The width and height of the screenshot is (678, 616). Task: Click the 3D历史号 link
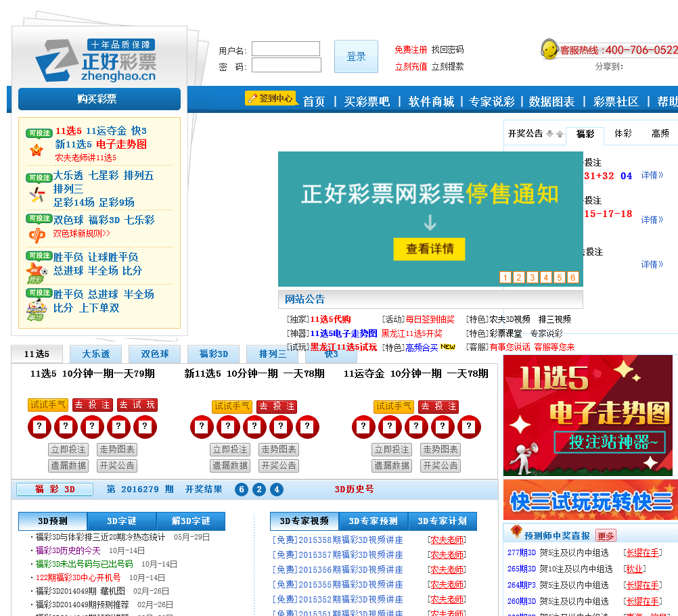(354, 490)
